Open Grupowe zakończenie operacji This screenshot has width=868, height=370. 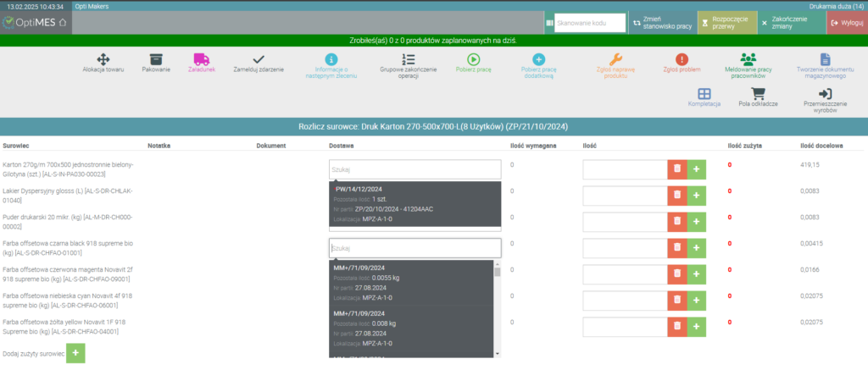click(x=409, y=59)
